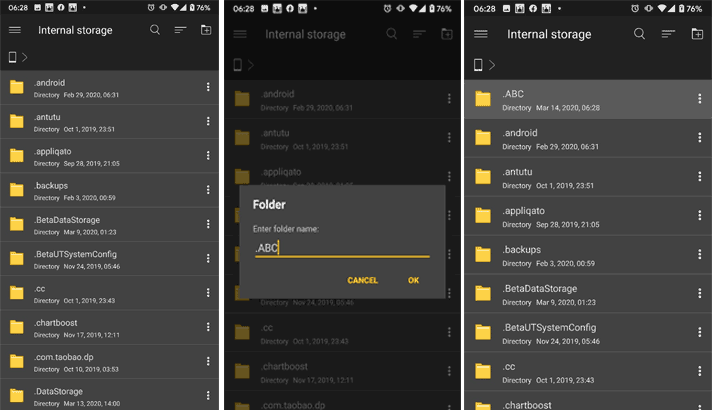This screenshot has width=712, height=410.
Task: Tap "Internal storage" title in right screen
Action: pyautogui.click(x=549, y=35)
